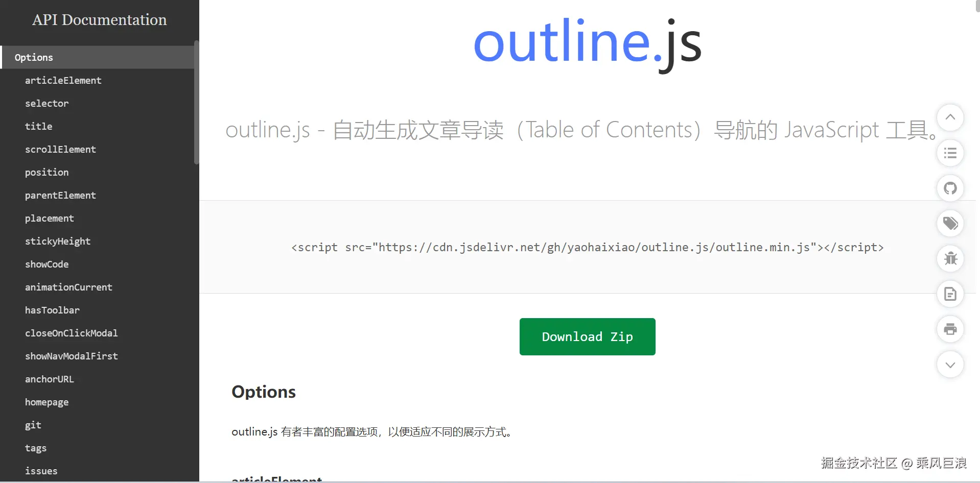Click the outline.js Table of Contents subtitle
This screenshot has width=980, height=483.
[x=582, y=130]
